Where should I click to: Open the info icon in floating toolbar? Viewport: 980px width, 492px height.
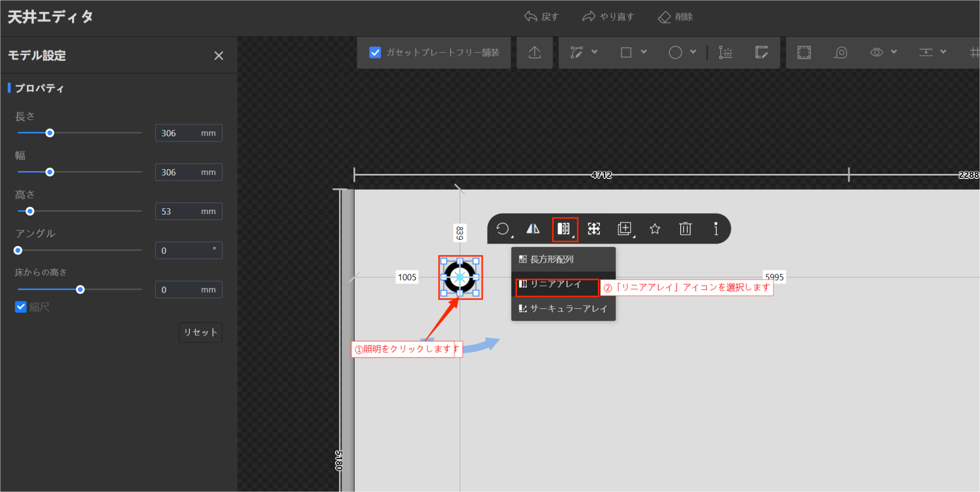(716, 229)
